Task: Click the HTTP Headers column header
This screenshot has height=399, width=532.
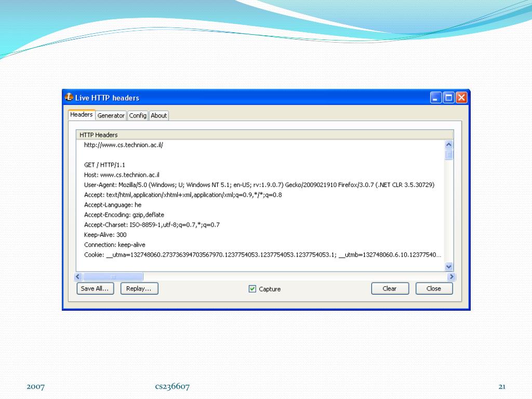Action: pos(264,135)
